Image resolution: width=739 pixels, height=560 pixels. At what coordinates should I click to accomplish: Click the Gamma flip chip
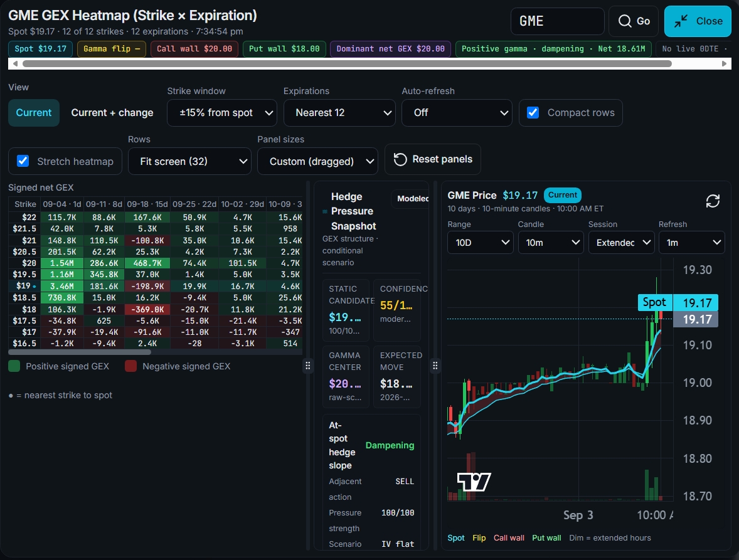(112, 49)
